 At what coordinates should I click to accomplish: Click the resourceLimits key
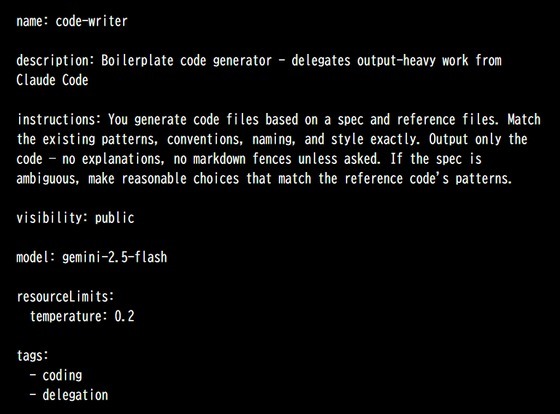tap(65, 297)
